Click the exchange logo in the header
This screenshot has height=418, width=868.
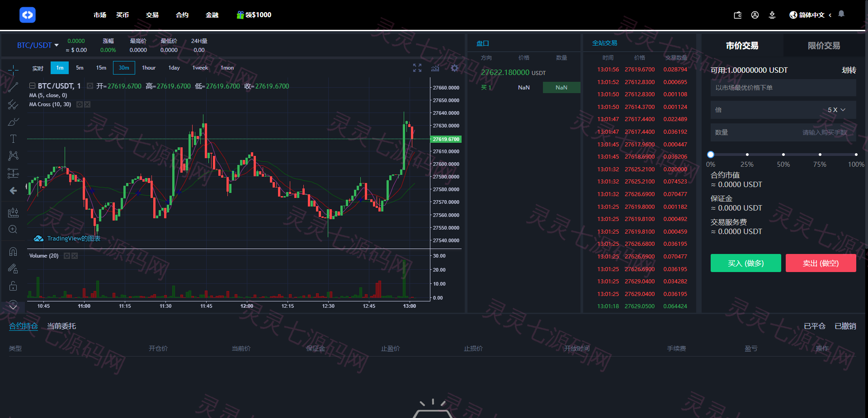[28, 15]
